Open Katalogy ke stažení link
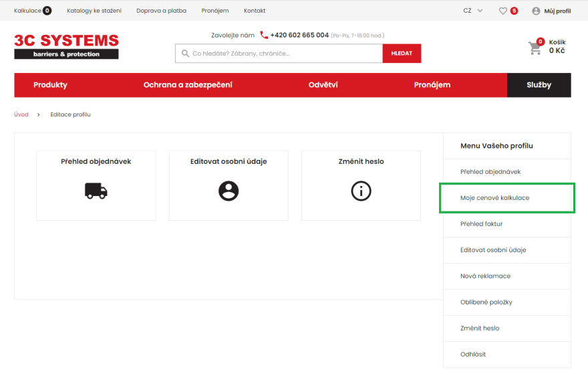 pos(94,11)
